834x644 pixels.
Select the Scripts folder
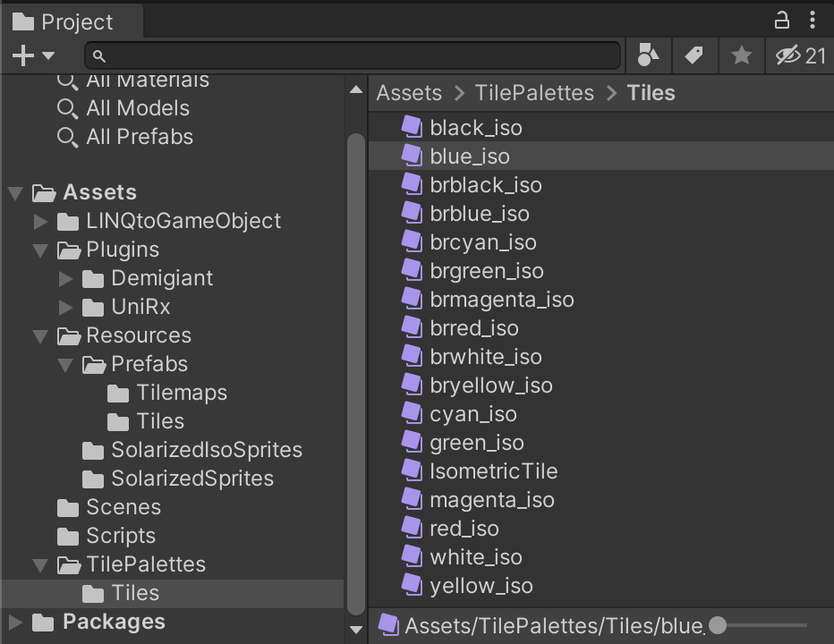(x=106, y=536)
